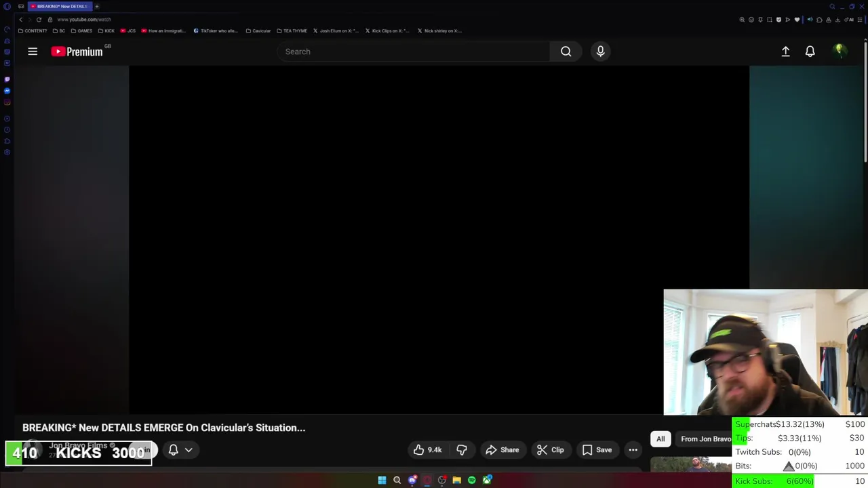
Task: Add page to bookmarks with heart icon
Action: pyautogui.click(x=797, y=20)
